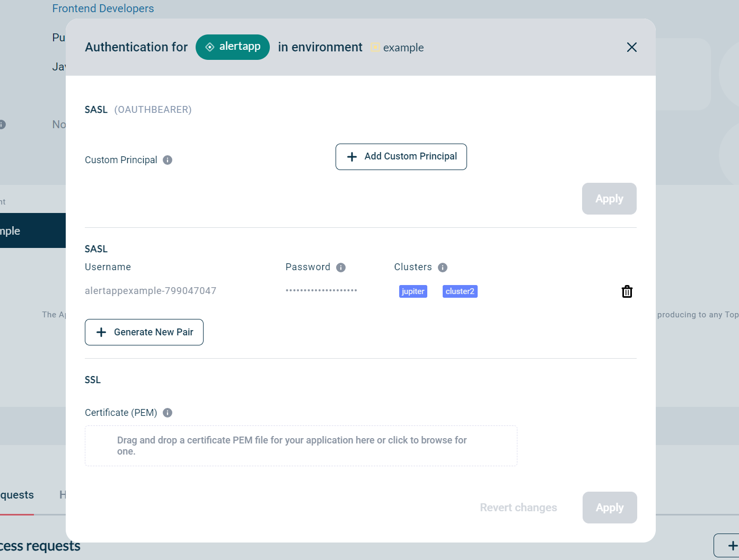
Task: Select the alertapp application badge
Action: pos(232,47)
